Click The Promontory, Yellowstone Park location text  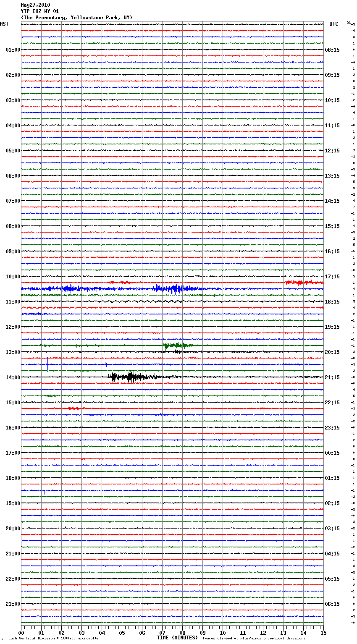click(76, 18)
